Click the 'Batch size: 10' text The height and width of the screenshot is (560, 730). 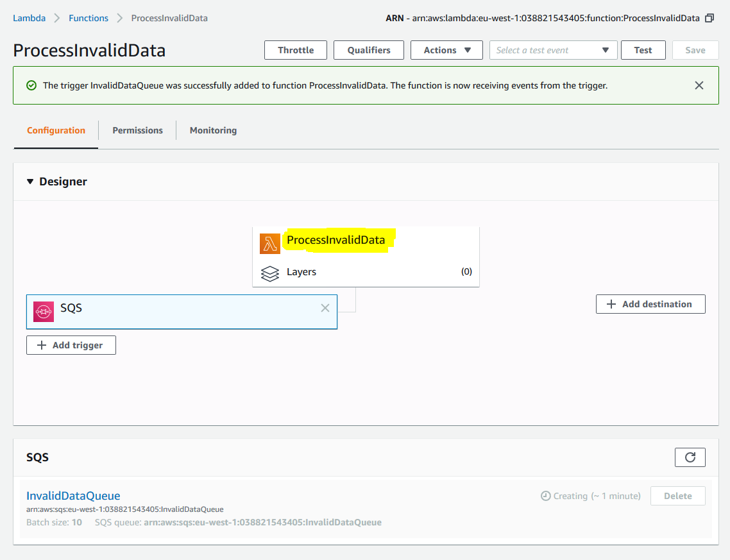tap(54, 522)
